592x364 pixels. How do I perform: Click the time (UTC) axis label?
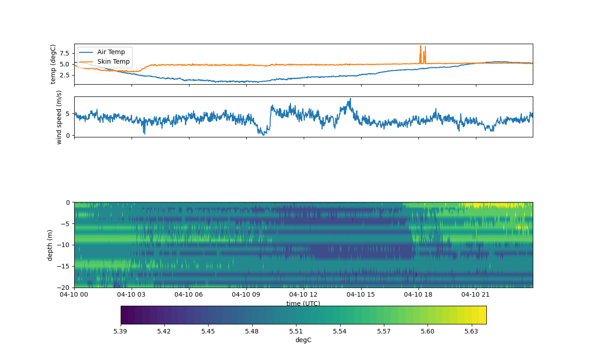coord(303,303)
